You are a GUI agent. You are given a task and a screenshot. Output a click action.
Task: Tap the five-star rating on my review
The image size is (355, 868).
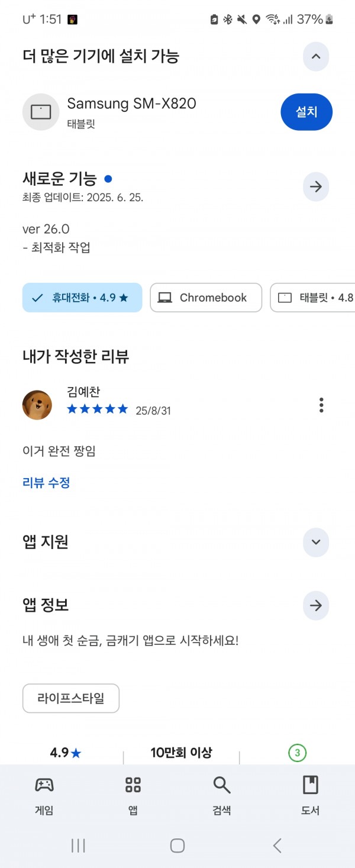point(97,409)
